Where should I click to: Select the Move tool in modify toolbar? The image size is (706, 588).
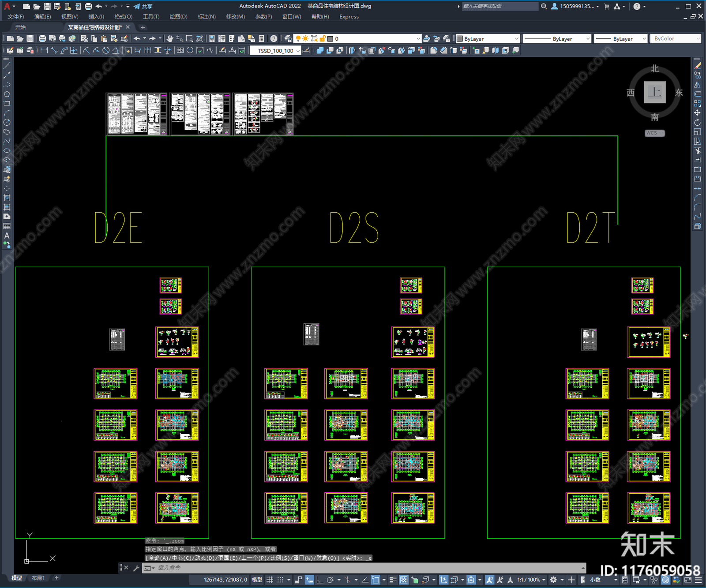(698, 113)
